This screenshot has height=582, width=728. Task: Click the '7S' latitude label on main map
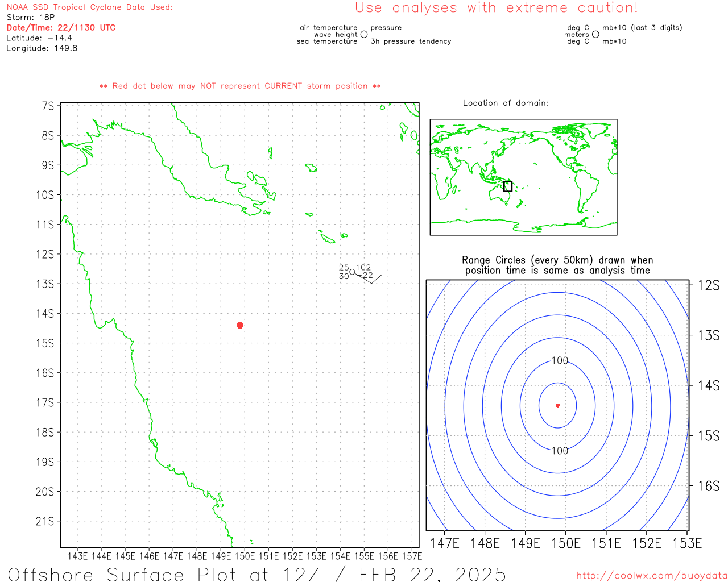click(48, 106)
